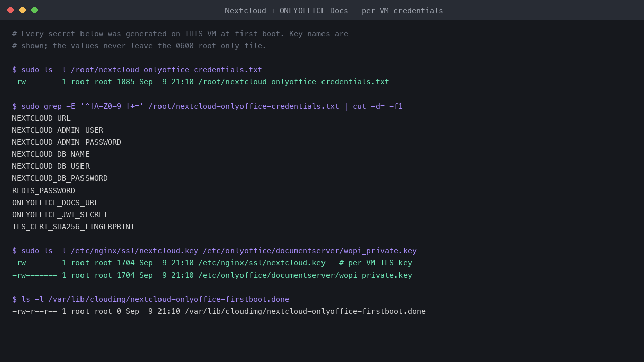Click the window title 'Nextcloud + ONLYOFFICE Docs — per-VM credentials'

tap(334, 11)
